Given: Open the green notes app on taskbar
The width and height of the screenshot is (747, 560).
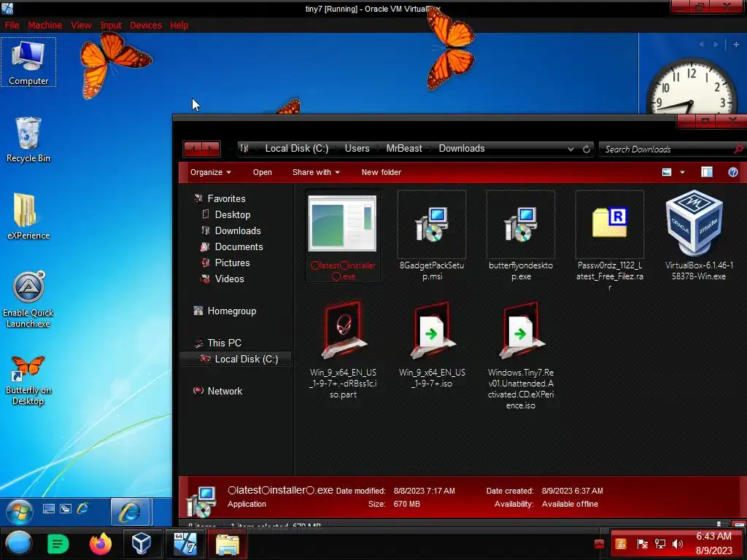Looking at the screenshot, I should pos(58,544).
